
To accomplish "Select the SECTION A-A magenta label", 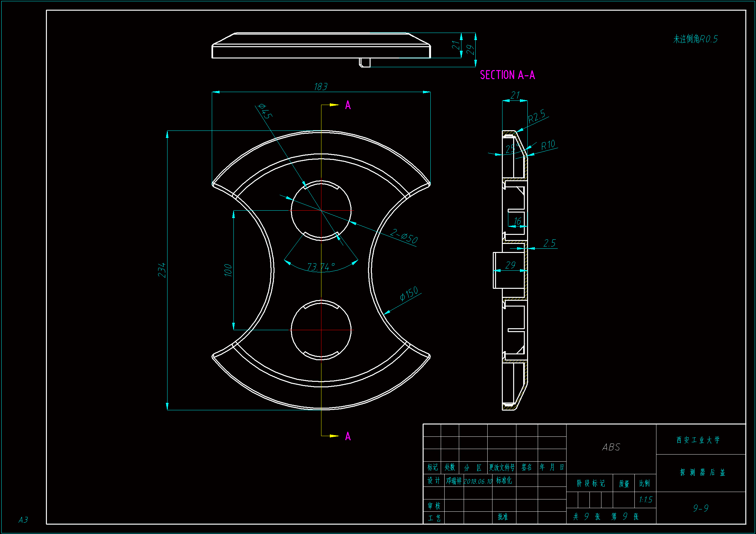I will pos(507,75).
